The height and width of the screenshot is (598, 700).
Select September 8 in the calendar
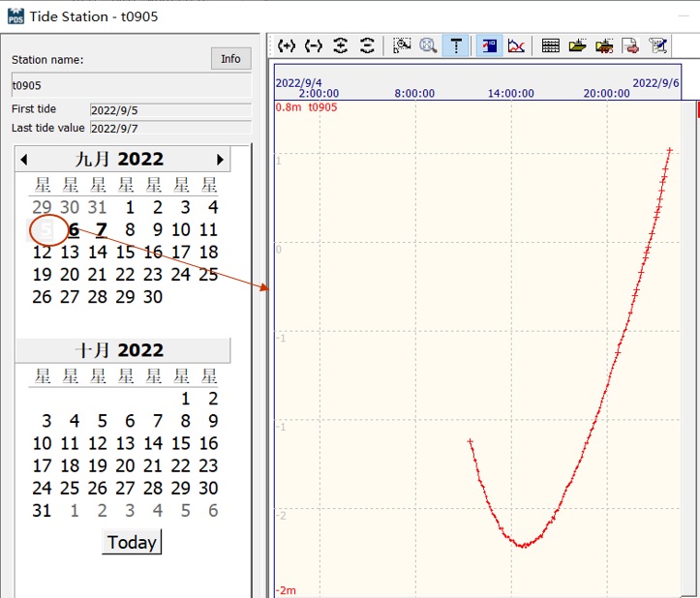(x=130, y=230)
